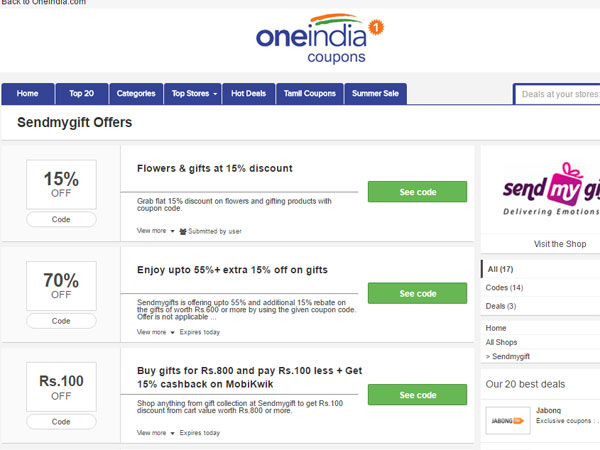The image size is (600, 450).
Task: Open the Top Stores dropdown menu
Action: [x=192, y=94]
